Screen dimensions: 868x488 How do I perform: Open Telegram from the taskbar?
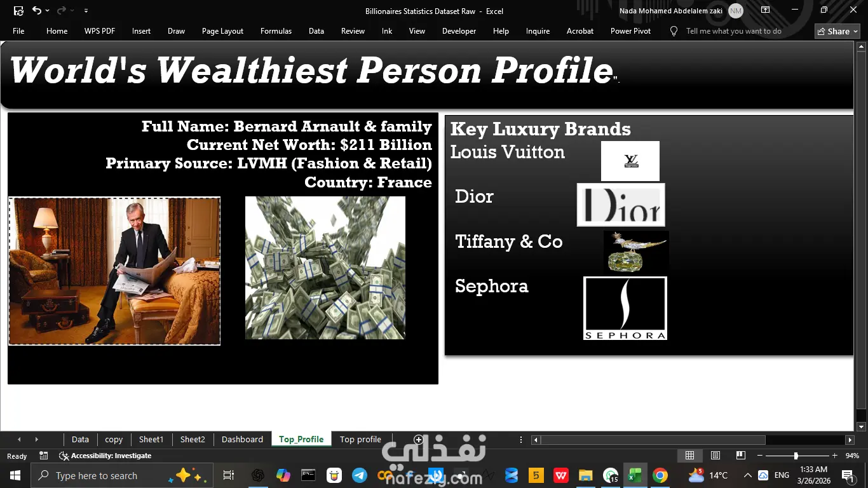[x=359, y=475]
